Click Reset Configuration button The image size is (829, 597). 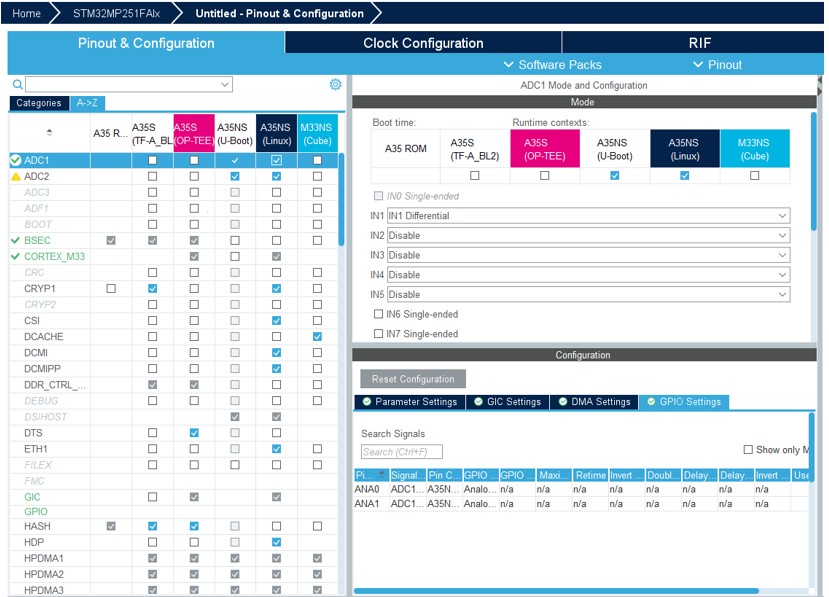coord(413,379)
